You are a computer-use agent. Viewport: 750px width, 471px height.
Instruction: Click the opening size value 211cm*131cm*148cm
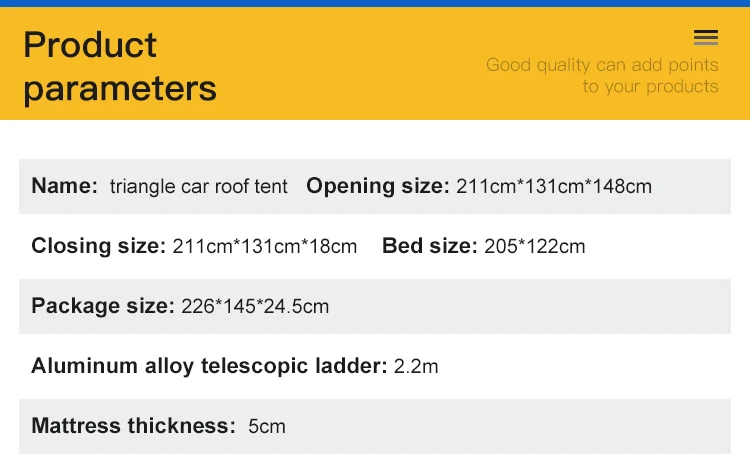554,186
